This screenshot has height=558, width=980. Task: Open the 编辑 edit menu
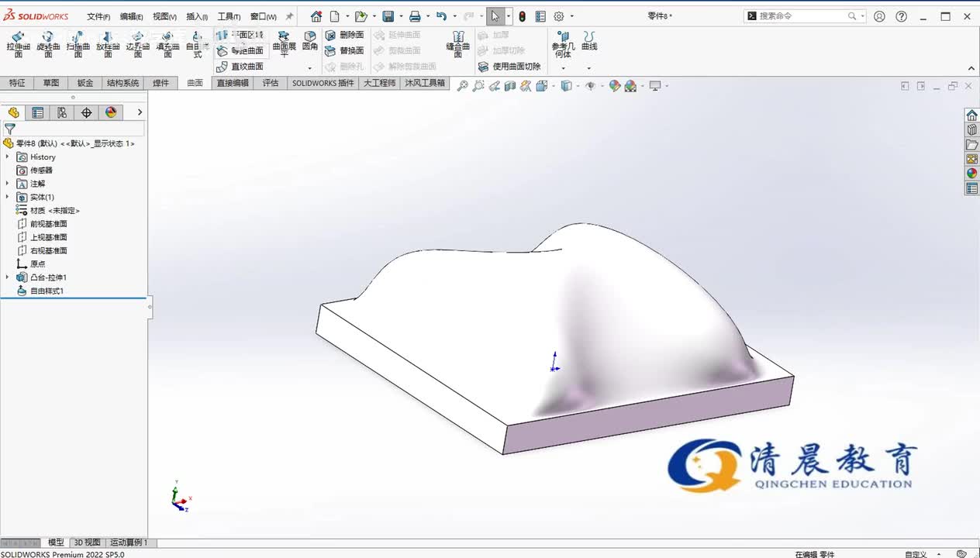point(131,16)
